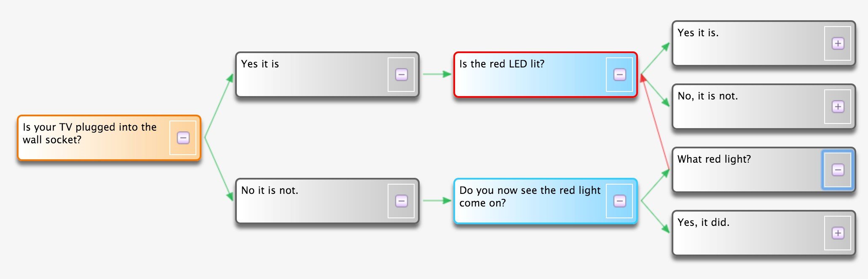
Task: Select the 'What red light?' box
Action: click(764, 170)
